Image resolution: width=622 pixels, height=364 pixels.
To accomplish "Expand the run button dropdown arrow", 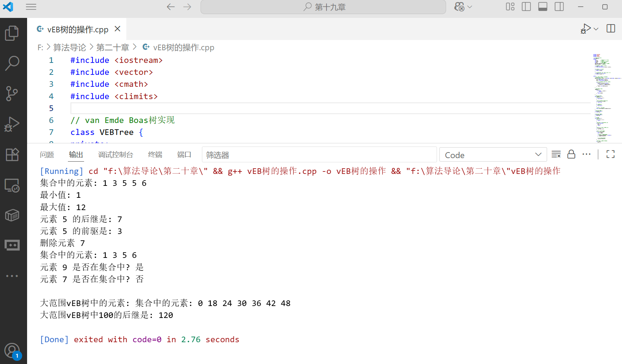I will (596, 29).
